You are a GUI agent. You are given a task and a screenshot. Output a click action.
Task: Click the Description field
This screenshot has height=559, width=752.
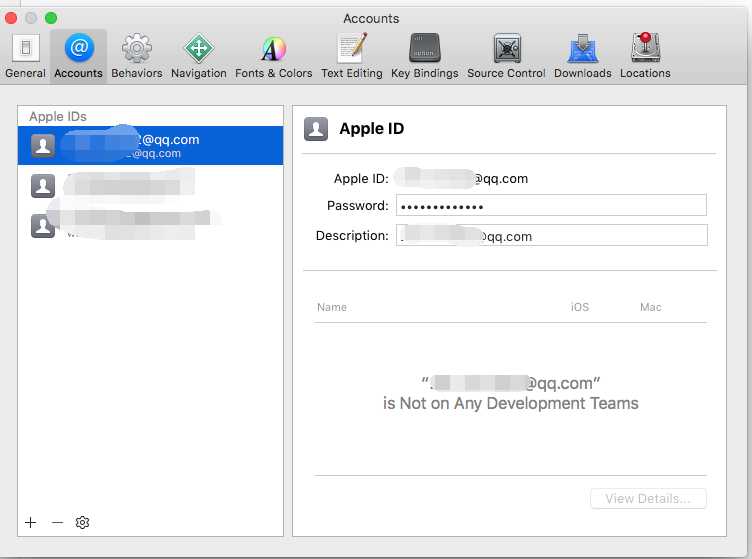[551, 235]
